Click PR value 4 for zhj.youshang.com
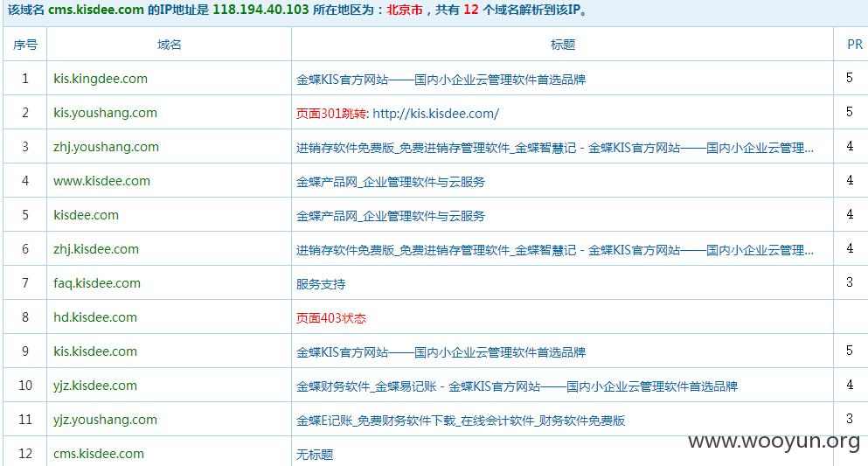 pos(850,146)
